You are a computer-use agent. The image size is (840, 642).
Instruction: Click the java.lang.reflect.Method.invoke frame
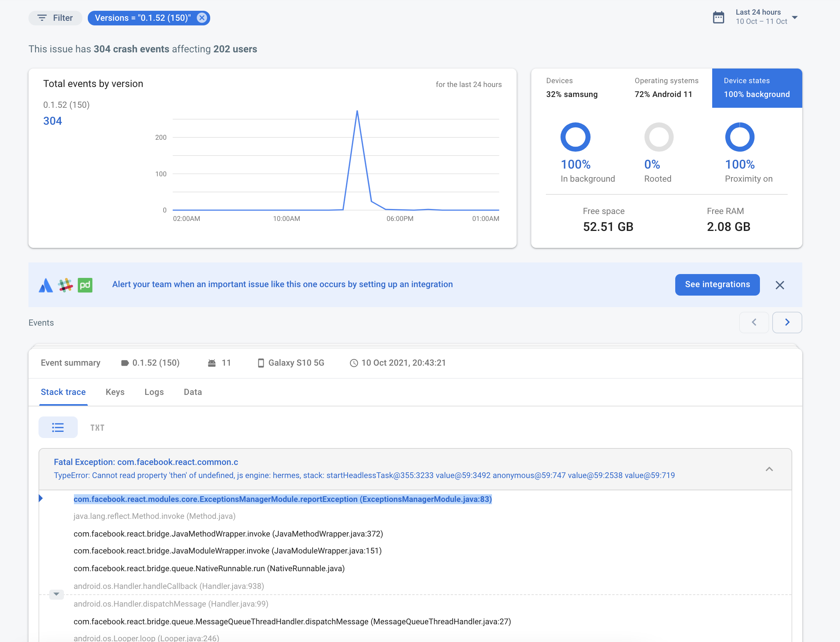click(154, 516)
